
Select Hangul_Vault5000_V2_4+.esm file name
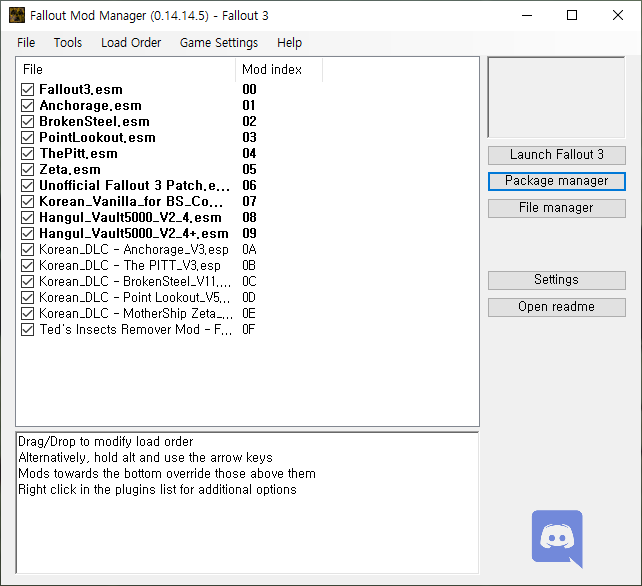[134, 233]
